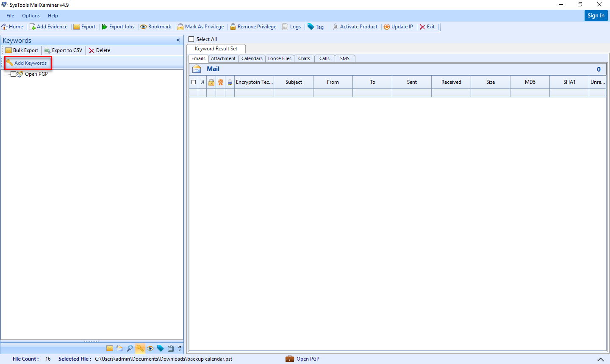This screenshot has width=610, height=364.
Task: Click the Bookmark toolbar button
Action: point(156,27)
